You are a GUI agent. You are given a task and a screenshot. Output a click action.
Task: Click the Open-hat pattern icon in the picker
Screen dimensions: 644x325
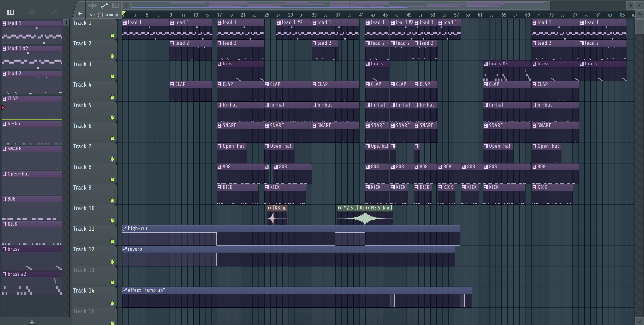click(4, 174)
